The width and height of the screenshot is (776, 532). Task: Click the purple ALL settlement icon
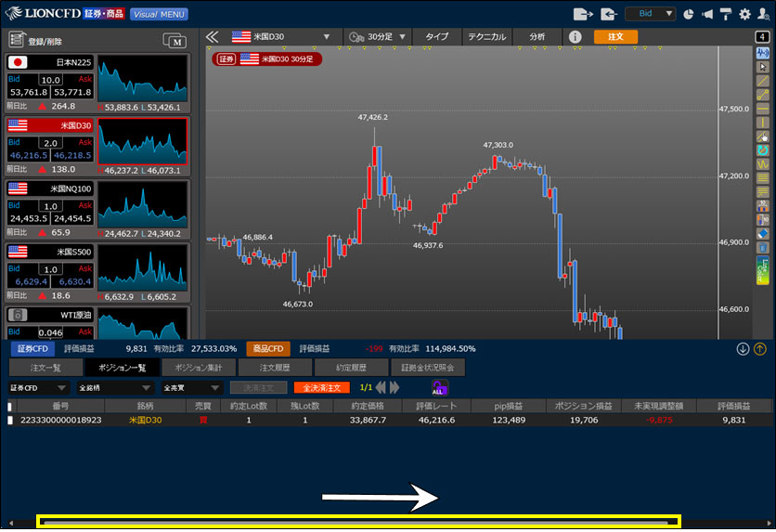point(439,387)
